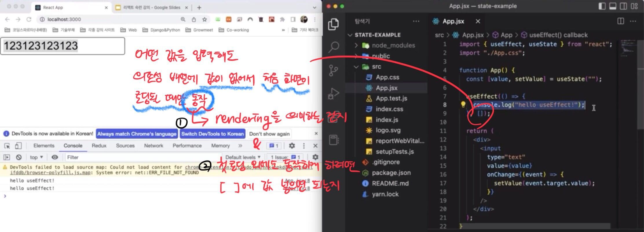The height and width of the screenshot is (232, 644).
Task: Select the App.jsx editor tab
Action: [x=453, y=21]
